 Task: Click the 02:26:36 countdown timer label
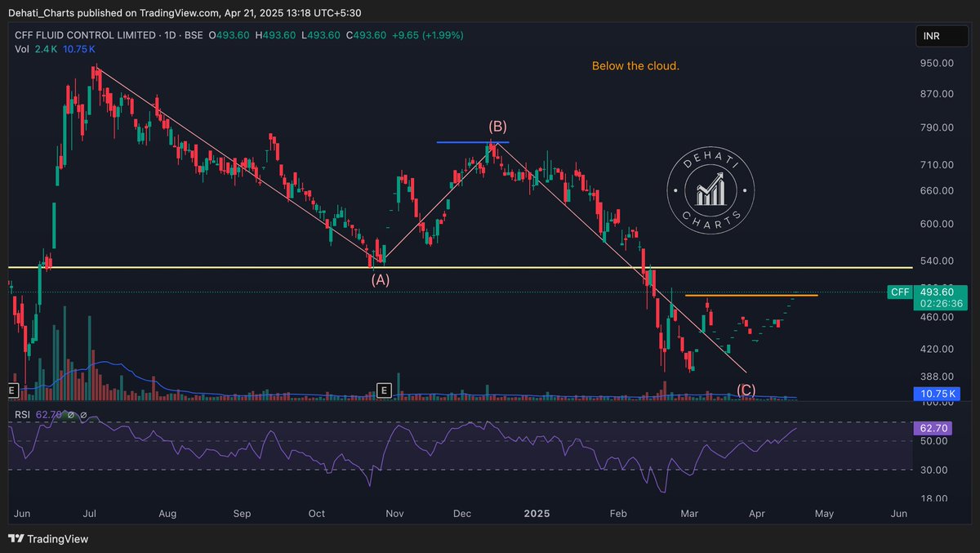pos(941,303)
